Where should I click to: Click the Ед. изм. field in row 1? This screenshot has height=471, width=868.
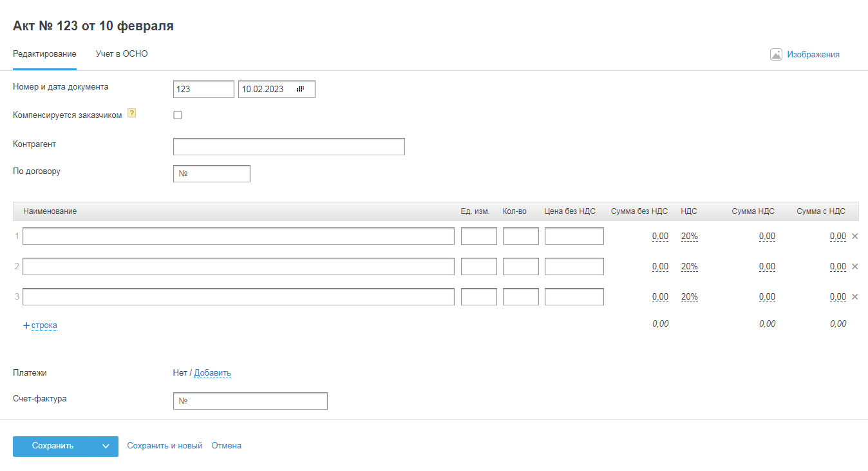[x=479, y=236]
